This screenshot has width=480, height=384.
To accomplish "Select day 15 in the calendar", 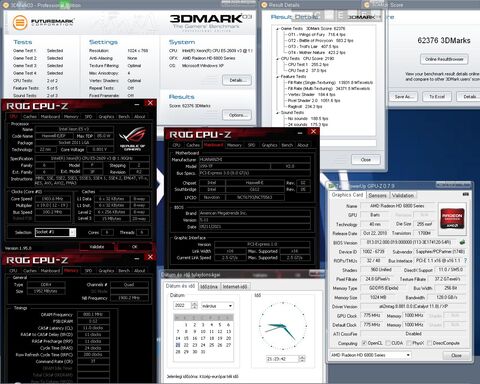I will click(186, 338).
